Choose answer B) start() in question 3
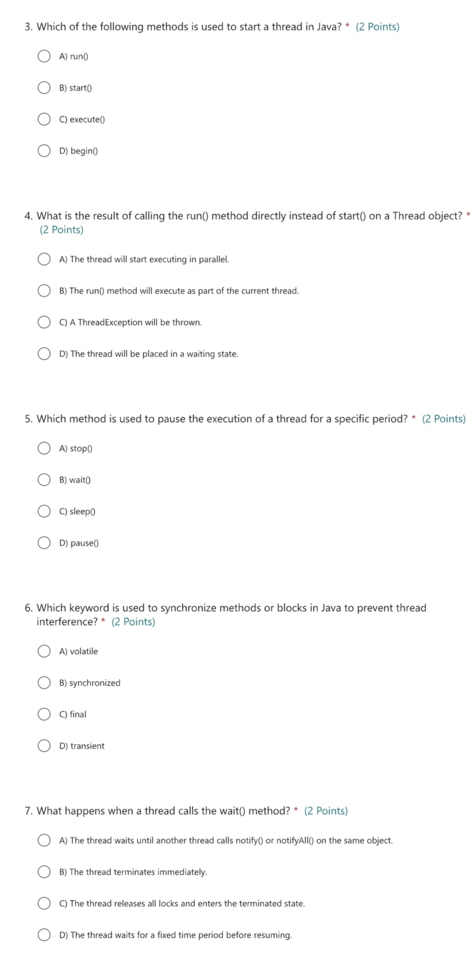Viewport: 476px width, 980px height. (x=44, y=87)
